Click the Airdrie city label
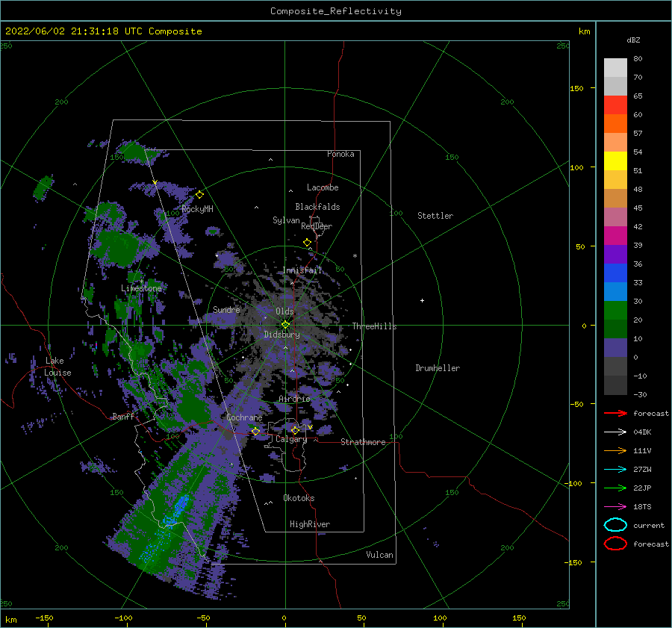672x628 pixels. tap(294, 399)
